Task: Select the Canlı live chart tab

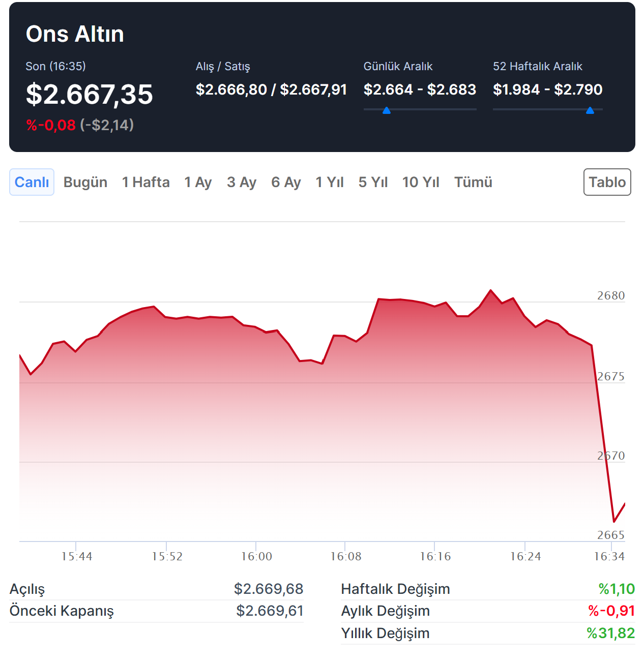Action: [32, 182]
